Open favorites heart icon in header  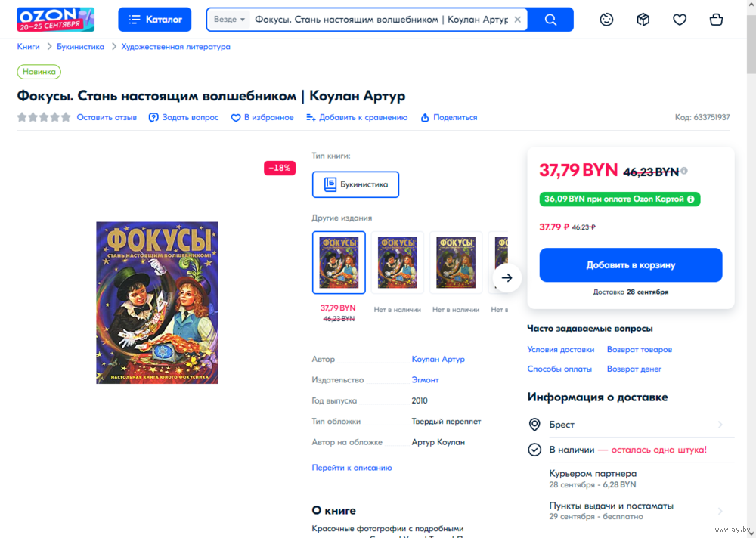[x=680, y=20]
